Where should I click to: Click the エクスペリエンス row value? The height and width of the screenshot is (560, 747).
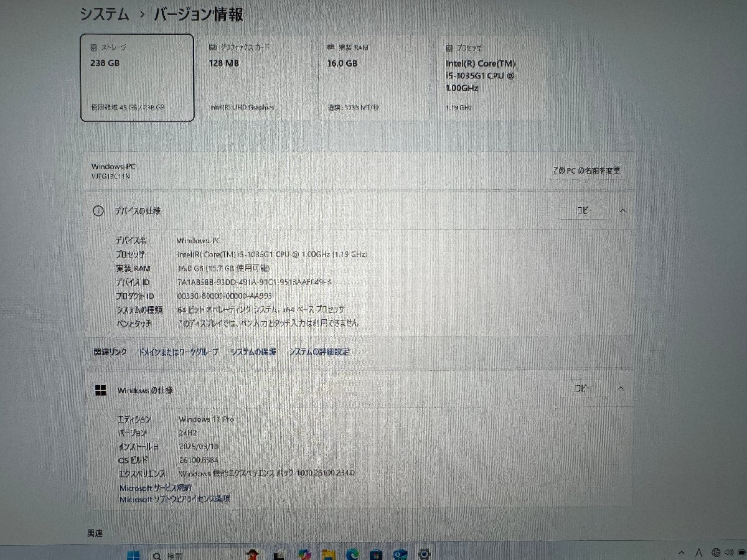266,474
